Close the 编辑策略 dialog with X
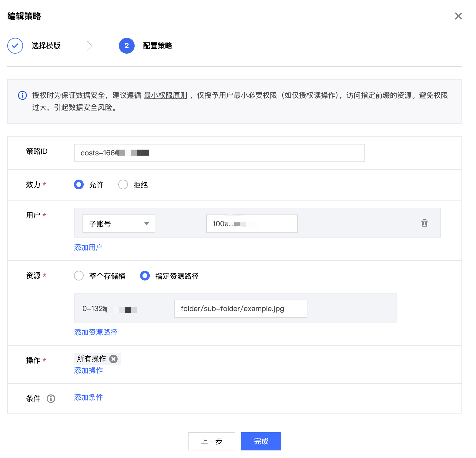Viewport: 476px width, 458px height. (458, 16)
